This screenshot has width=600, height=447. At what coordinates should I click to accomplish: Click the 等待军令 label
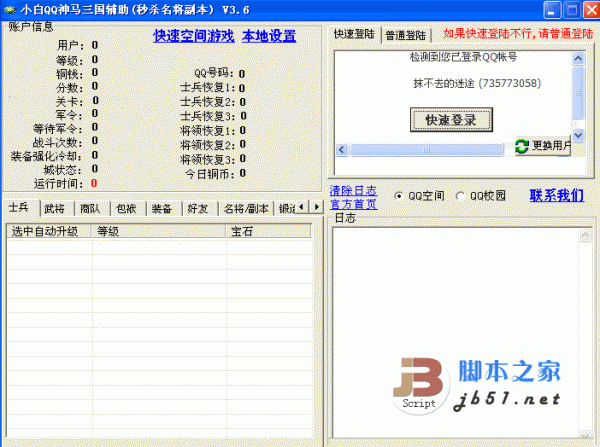[x=58, y=129]
